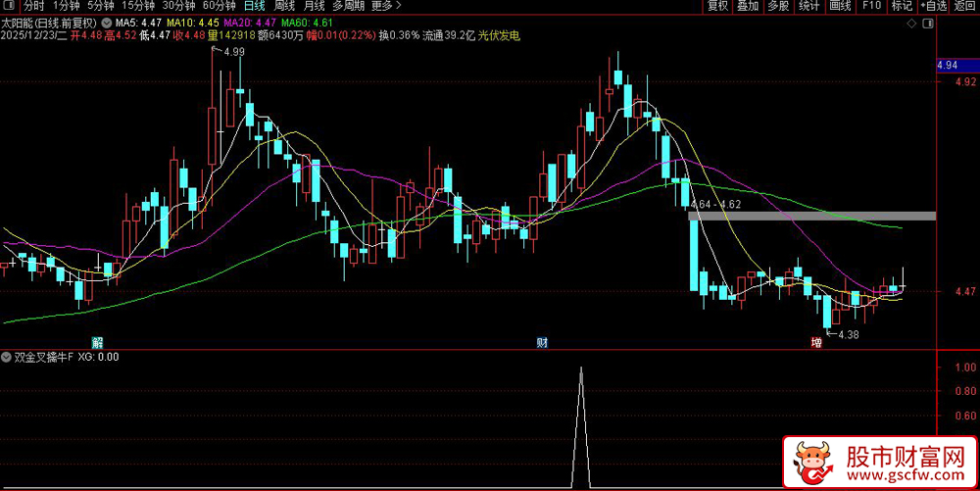Click the 叠加 overlay button
The height and width of the screenshot is (491, 980).
tap(748, 6)
